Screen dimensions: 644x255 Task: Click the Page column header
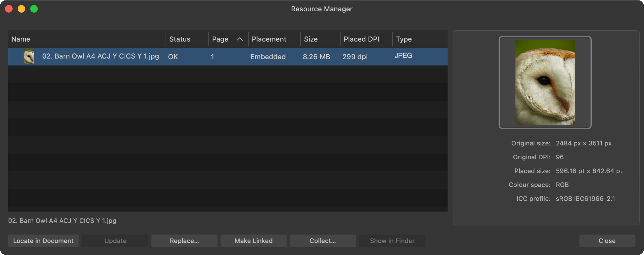click(x=229, y=39)
